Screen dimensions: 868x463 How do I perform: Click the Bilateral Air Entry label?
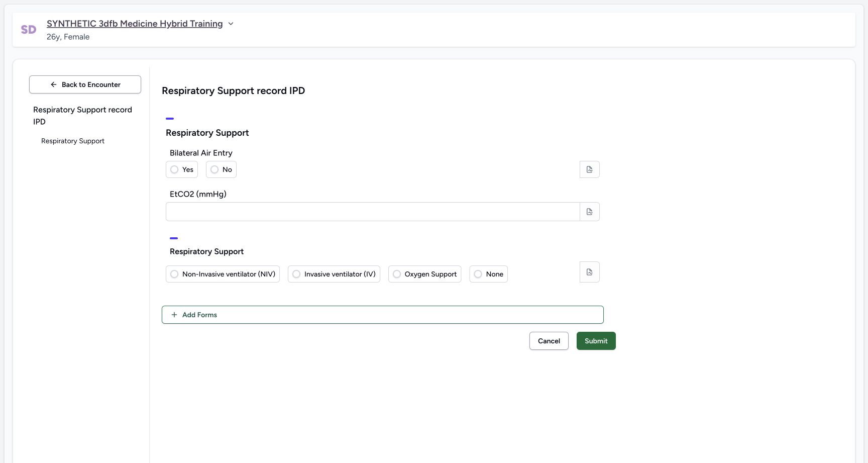tap(201, 153)
